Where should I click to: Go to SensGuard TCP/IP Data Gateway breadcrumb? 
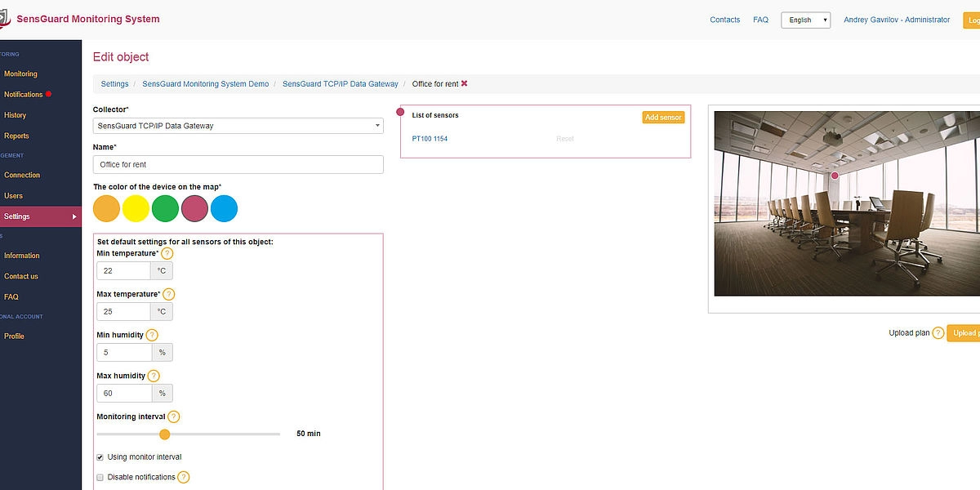point(341,84)
